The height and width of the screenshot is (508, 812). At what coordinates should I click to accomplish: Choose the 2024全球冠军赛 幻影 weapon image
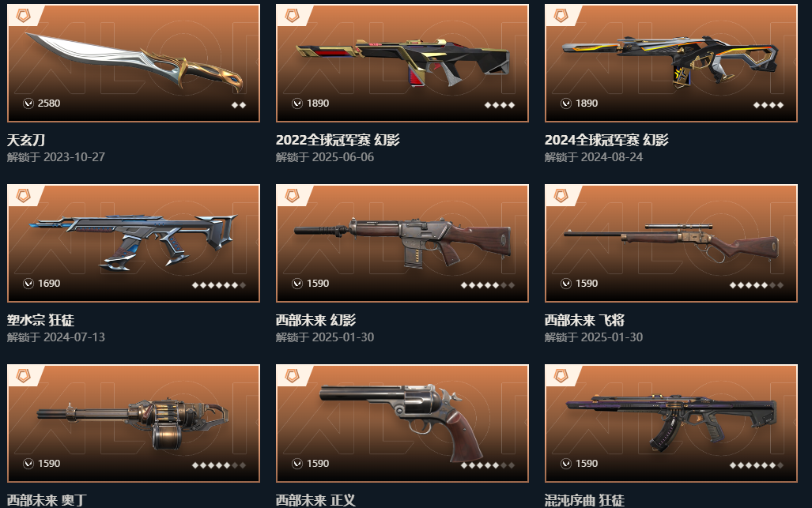click(671, 63)
